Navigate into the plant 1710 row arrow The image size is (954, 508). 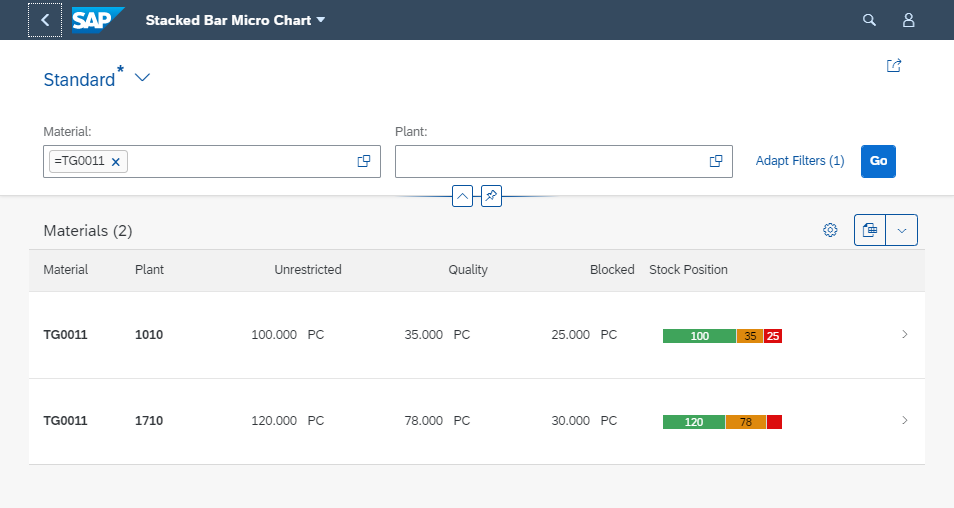(x=905, y=420)
